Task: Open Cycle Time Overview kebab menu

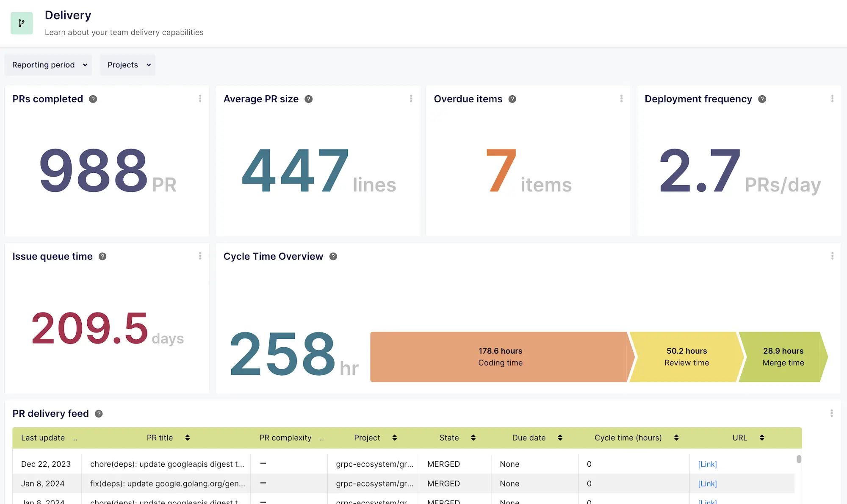Action: (x=832, y=256)
